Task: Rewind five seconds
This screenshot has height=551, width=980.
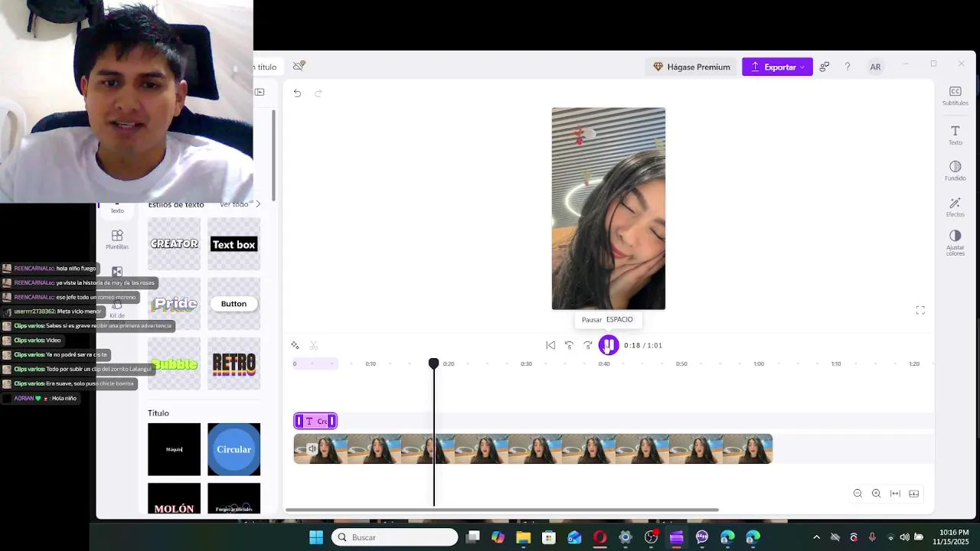Action: point(569,345)
